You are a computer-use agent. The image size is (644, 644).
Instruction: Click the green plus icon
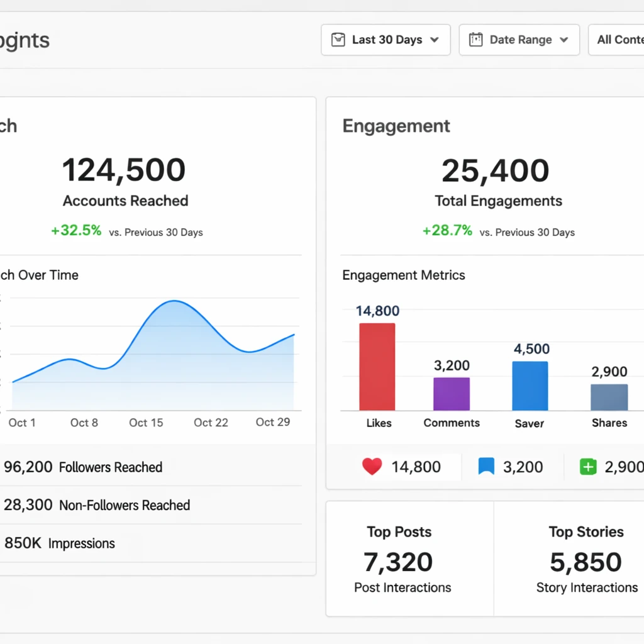pos(588,467)
